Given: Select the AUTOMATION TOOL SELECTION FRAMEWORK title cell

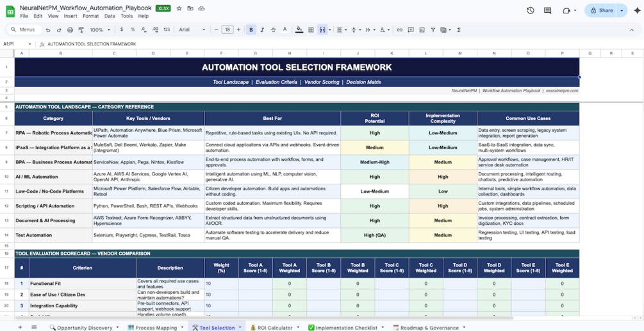Looking at the screenshot, I should (297, 67).
